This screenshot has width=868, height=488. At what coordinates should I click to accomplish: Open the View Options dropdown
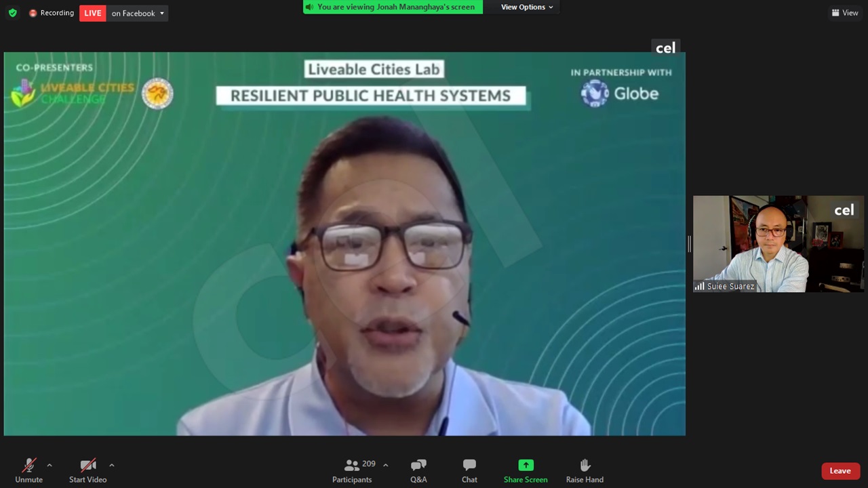point(527,7)
